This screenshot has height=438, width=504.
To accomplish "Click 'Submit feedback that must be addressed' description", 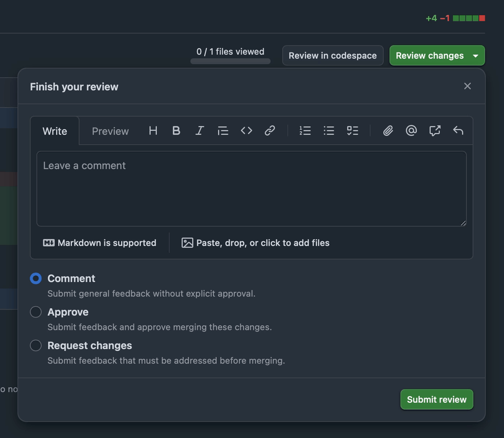I will tap(166, 360).
